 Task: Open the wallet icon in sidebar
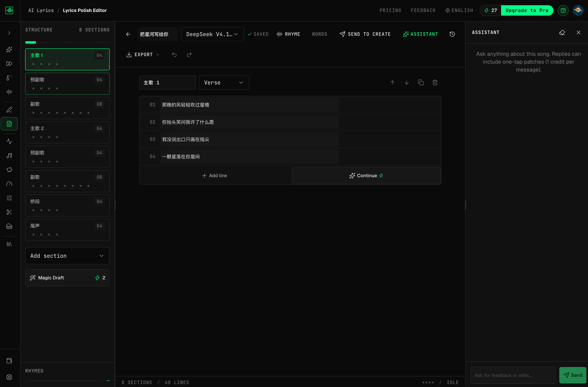coord(9,361)
